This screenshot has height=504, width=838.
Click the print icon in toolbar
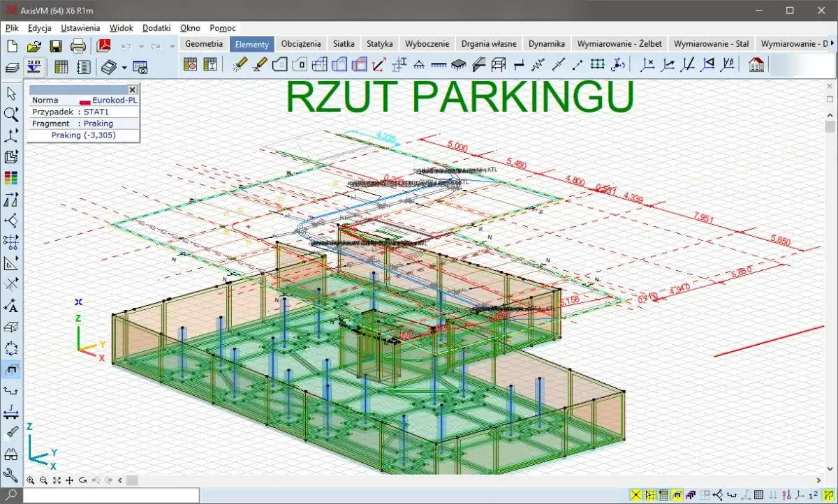pyautogui.click(x=78, y=46)
